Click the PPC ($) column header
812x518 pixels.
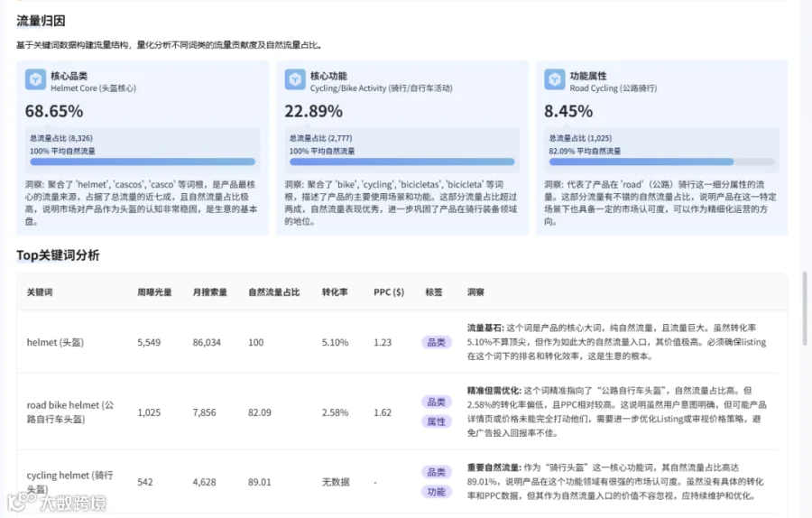point(389,292)
